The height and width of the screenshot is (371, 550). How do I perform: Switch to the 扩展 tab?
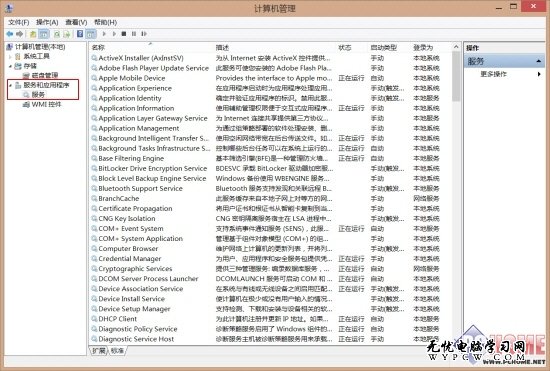pyautogui.click(x=99, y=351)
